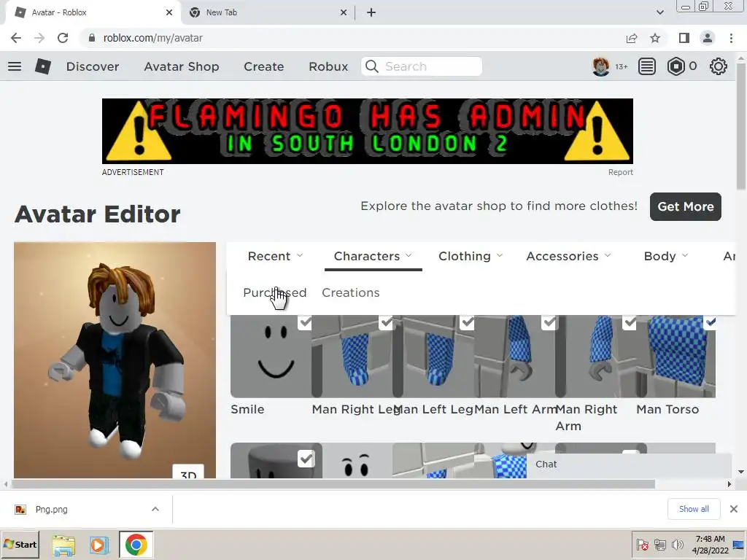The height and width of the screenshot is (560, 747).
Task: Reload the page with refresh icon
Action: point(63,38)
